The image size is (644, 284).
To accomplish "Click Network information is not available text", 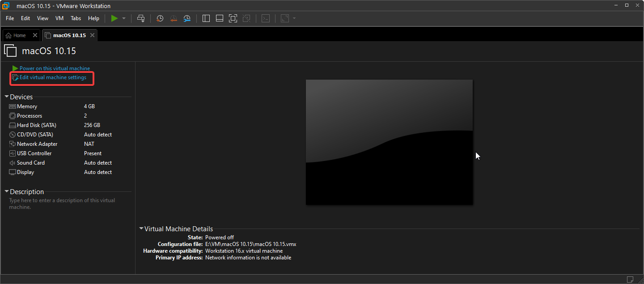I will click(248, 258).
